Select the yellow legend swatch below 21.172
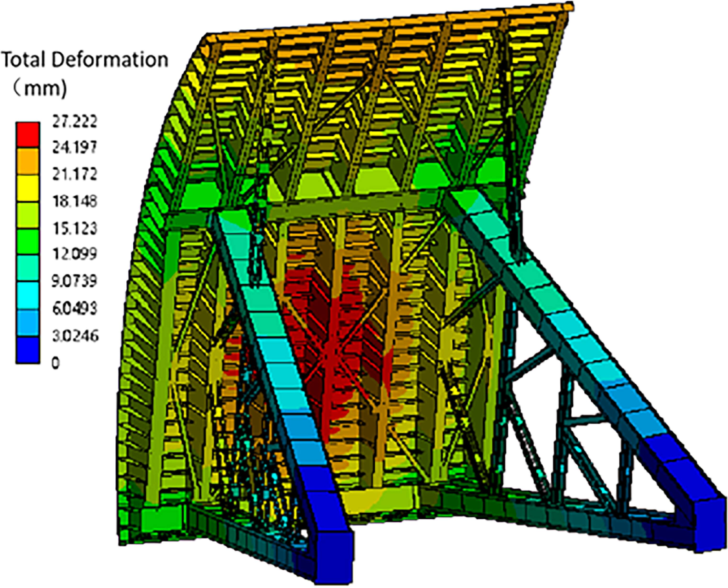This screenshot has width=728, height=588. tap(28, 188)
